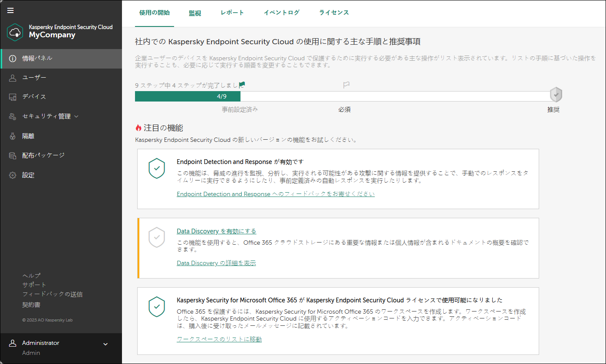This screenshot has height=364, width=606.
Task: Click the 必須 flag marker
Action: 346,85
